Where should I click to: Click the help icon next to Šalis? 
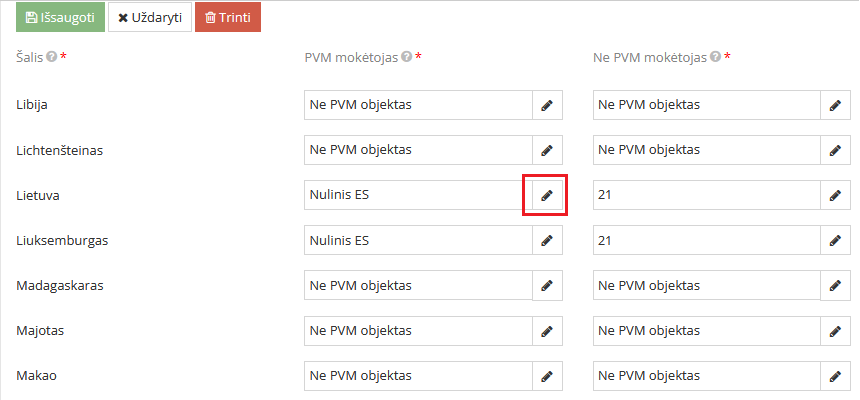click(x=51, y=57)
